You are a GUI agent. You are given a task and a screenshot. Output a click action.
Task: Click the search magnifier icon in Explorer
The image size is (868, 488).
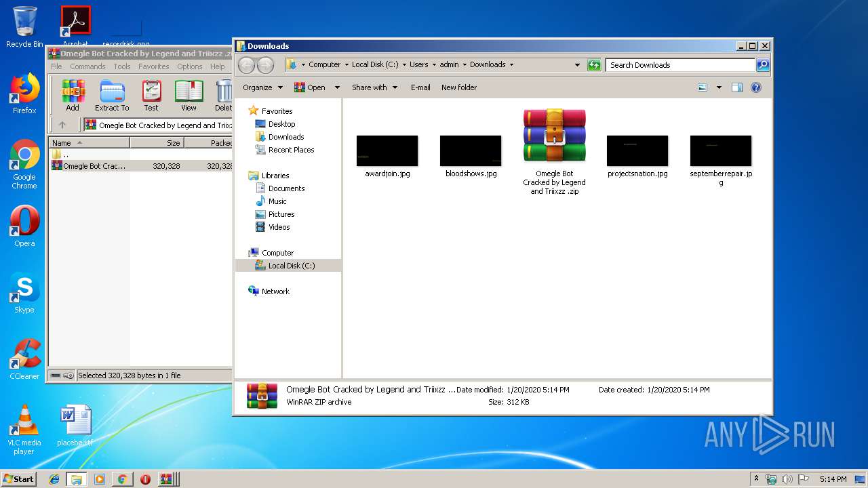763,65
